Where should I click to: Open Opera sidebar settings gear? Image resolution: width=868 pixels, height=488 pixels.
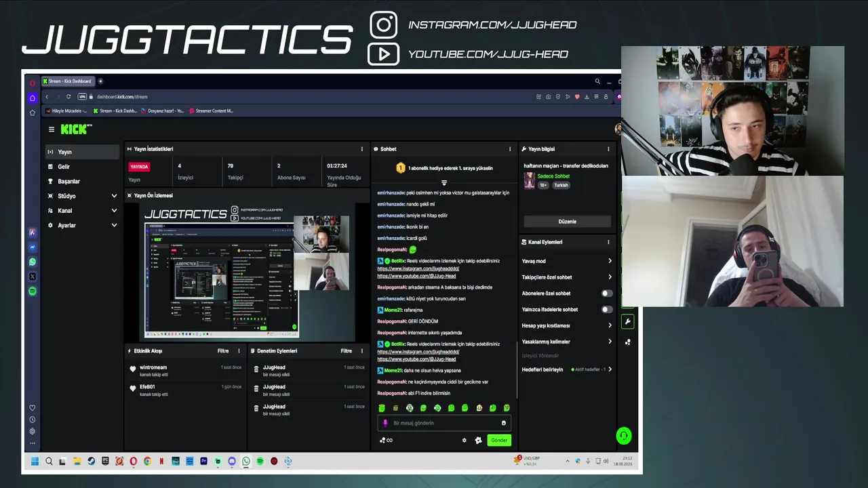pyautogui.click(x=32, y=431)
